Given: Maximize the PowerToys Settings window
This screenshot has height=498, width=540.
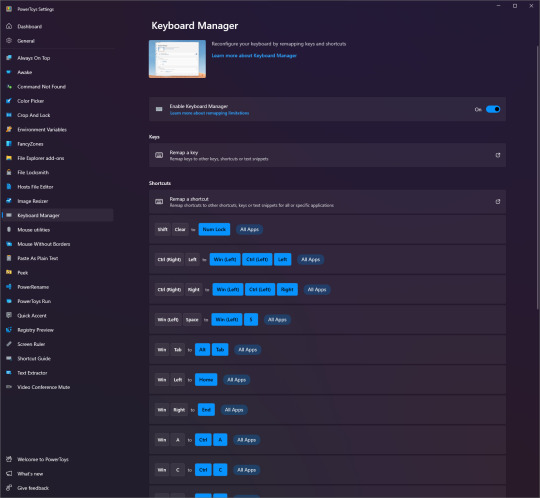Looking at the screenshot, I should (515, 6).
